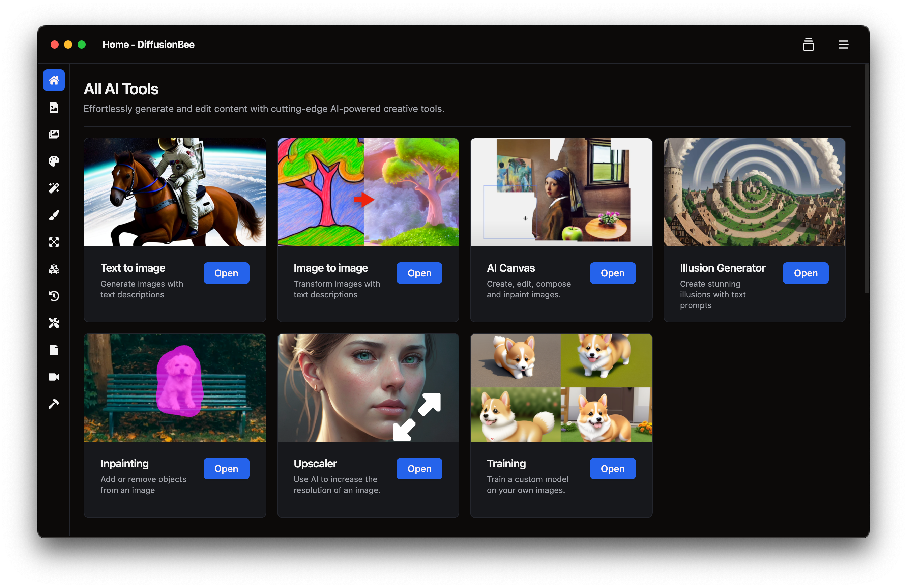Screen dimensions: 907x588
Task: Click the vertical scrollbar on the right
Action: (x=866, y=179)
